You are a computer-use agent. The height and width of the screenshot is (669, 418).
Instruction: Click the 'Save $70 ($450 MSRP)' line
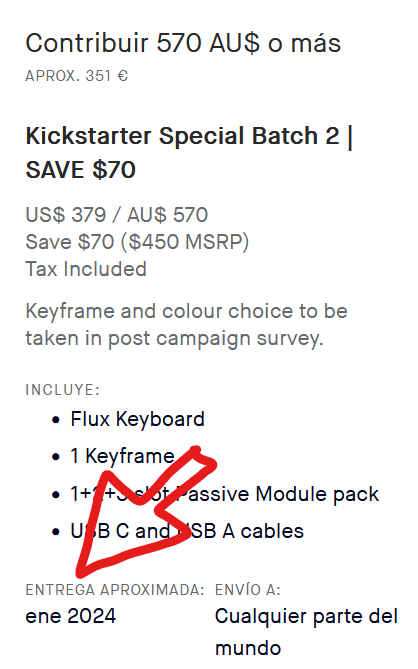click(x=137, y=242)
